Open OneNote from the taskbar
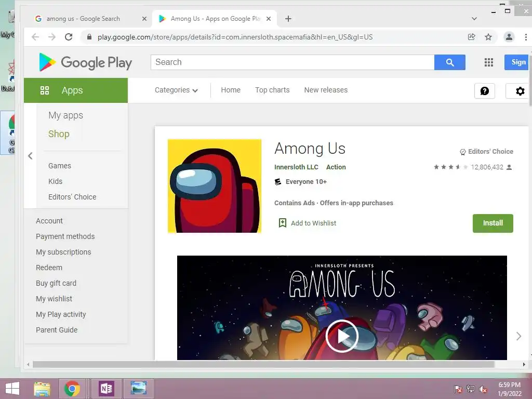Image resolution: width=532 pixels, height=399 pixels. click(x=106, y=389)
